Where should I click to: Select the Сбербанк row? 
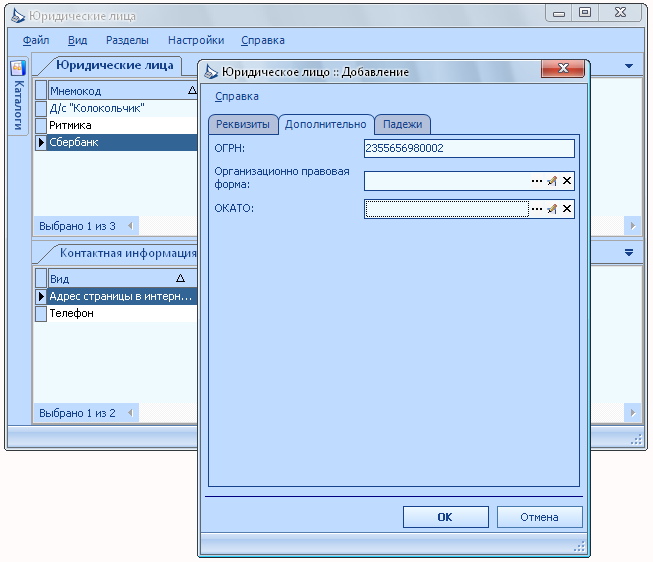click(x=122, y=142)
